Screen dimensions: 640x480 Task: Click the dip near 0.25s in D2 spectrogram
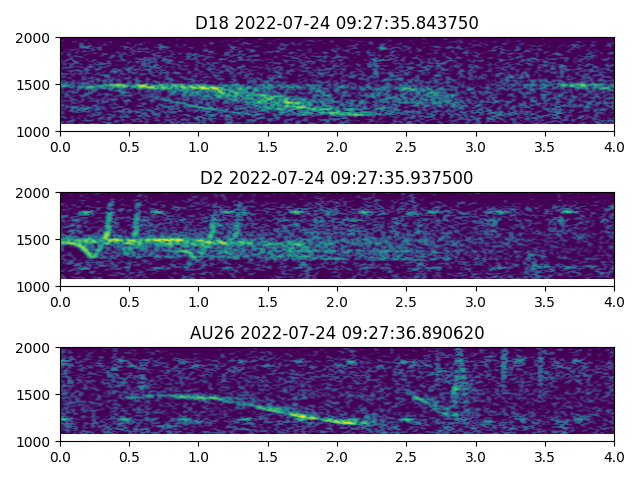(93, 255)
